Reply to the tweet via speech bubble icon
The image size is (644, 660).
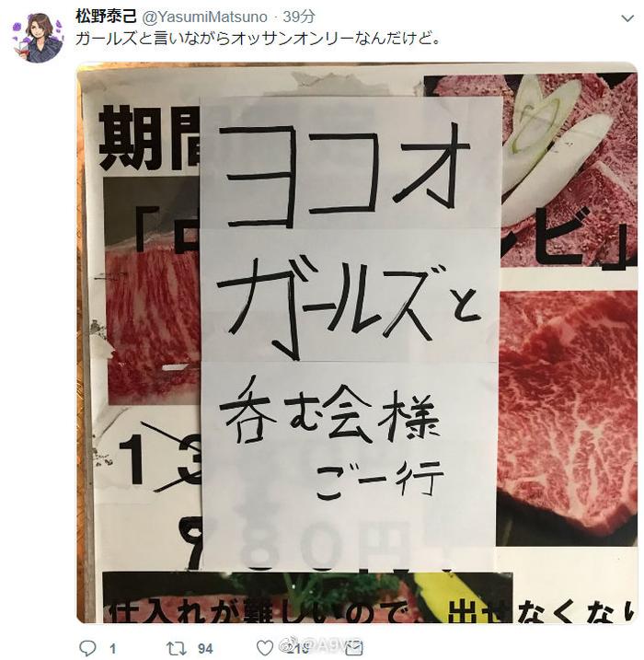point(87,648)
